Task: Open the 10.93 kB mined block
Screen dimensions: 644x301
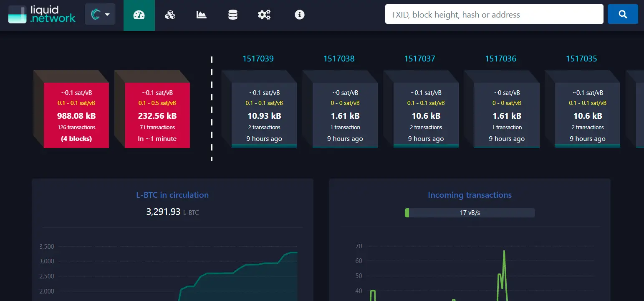Action: pyautogui.click(x=264, y=115)
